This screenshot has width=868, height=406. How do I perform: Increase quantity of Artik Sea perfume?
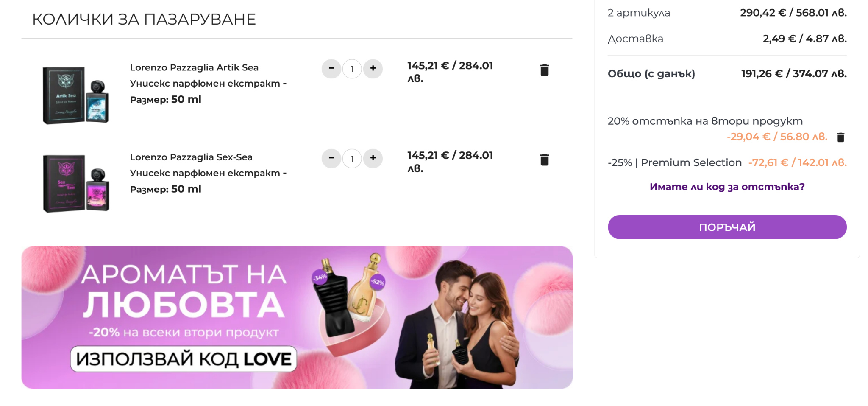pos(373,69)
